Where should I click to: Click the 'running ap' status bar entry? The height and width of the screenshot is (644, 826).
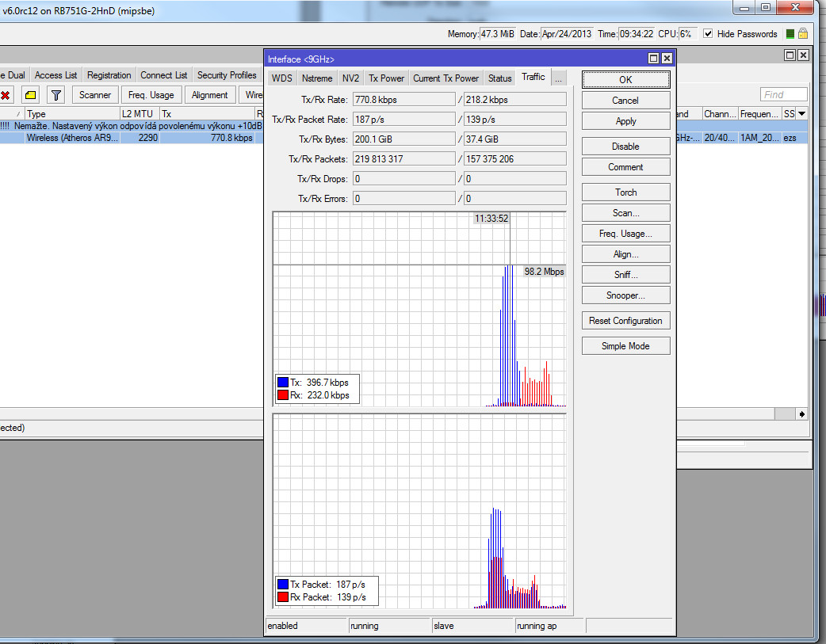550,626
